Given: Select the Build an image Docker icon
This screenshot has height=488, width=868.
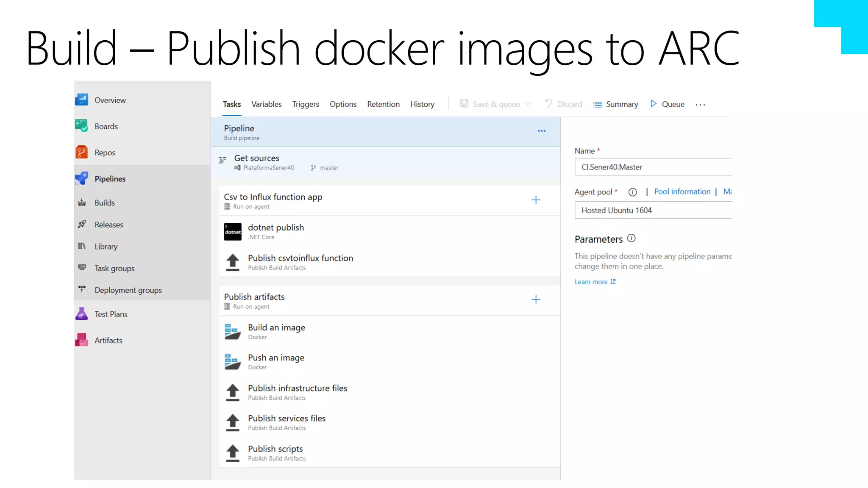Looking at the screenshot, I should pyautogui.click(x=233, y=332).
